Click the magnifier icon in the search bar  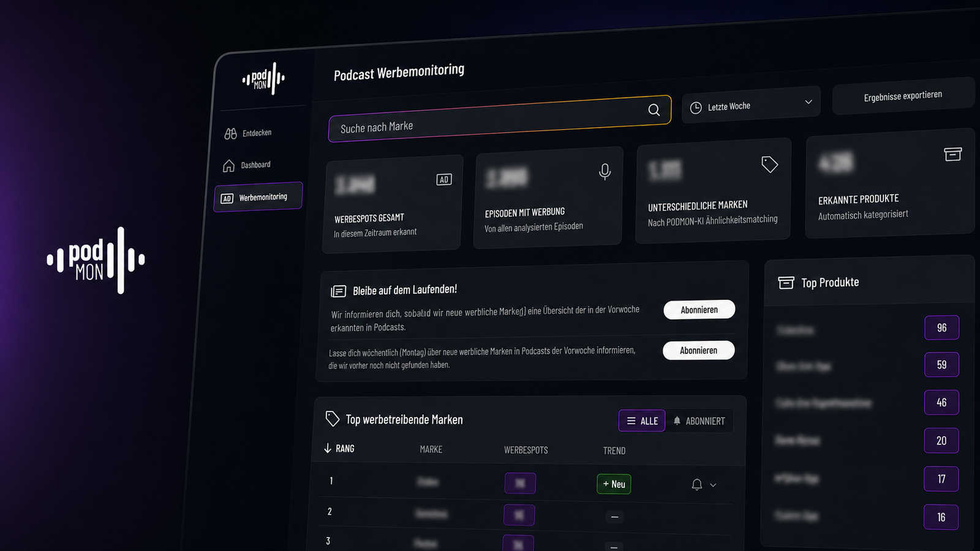[654, 110]
